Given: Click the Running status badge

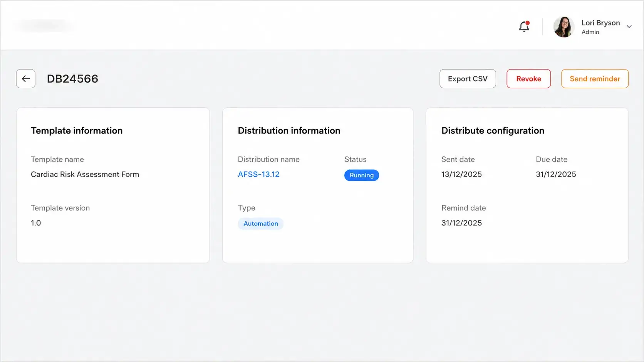Looking at the screenshot, I should coord(361,175).
